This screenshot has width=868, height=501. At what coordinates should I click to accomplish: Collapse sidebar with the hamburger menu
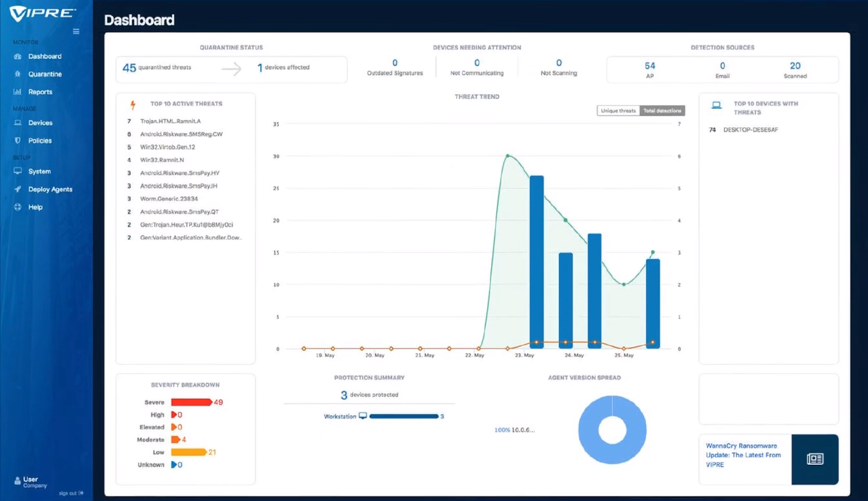[x=76, y=32]
